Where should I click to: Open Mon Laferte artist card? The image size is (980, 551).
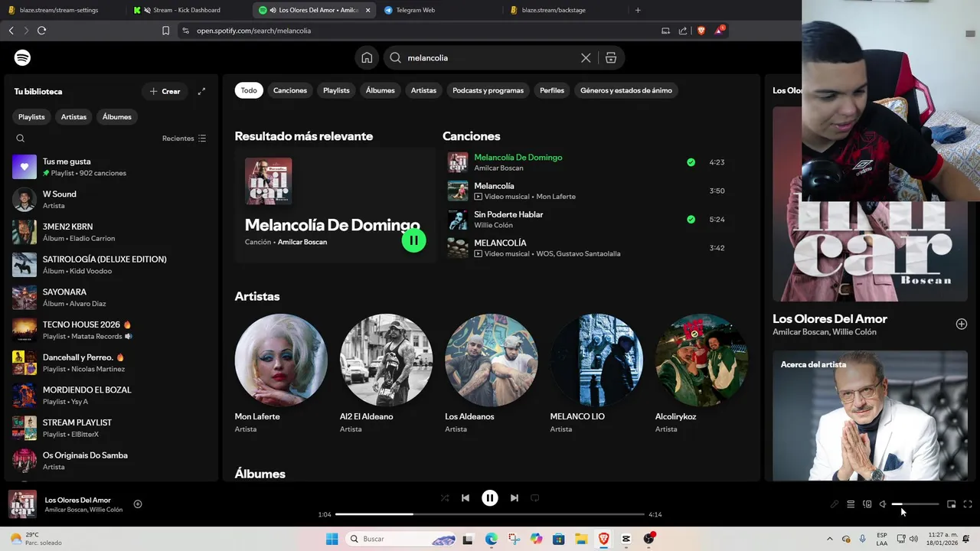click(281, 373)
